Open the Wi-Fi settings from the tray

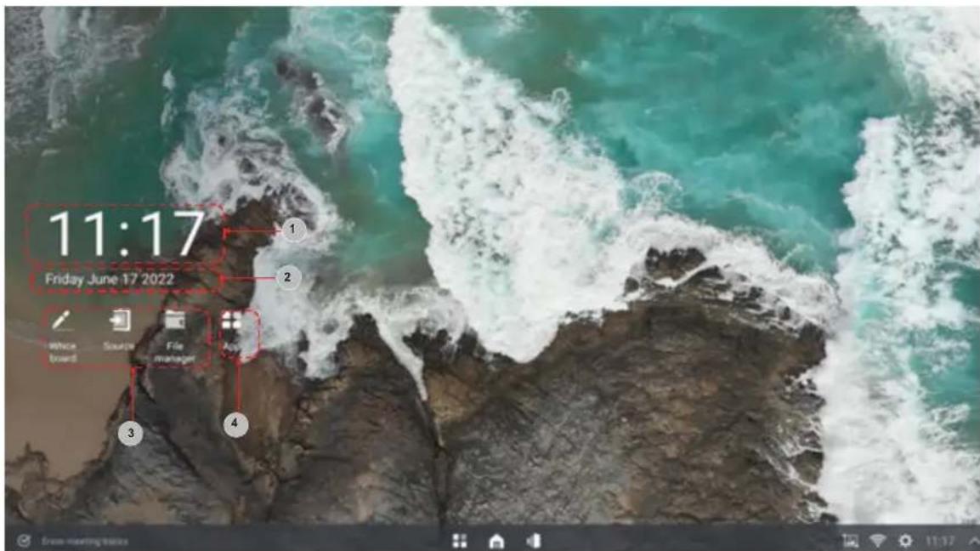click(877, 541)
